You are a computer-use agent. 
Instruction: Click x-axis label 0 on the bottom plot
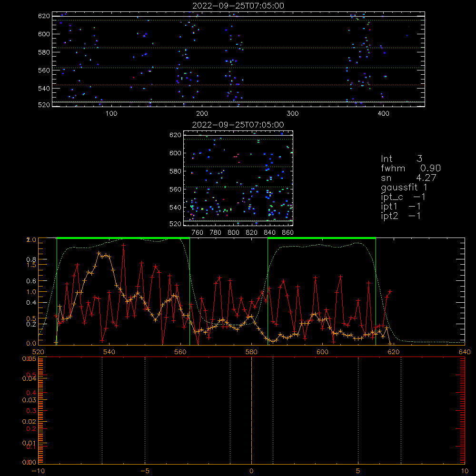pos(251,471)
